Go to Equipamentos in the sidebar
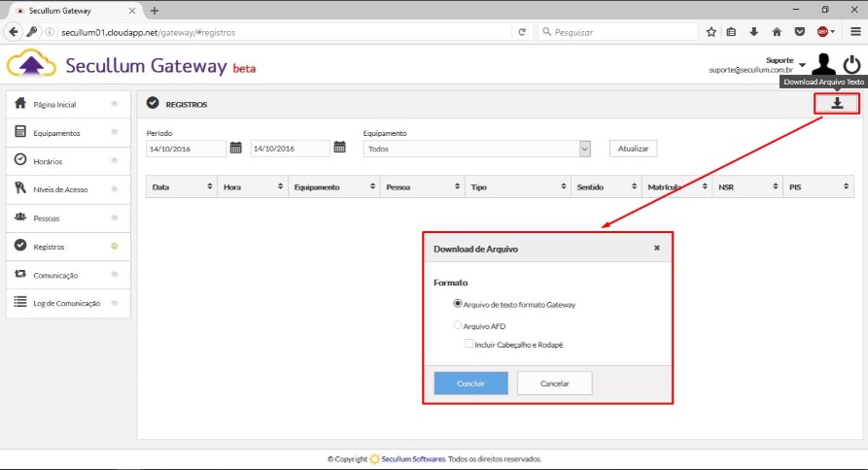Viewport: 868px width, 470px height. 56,133
